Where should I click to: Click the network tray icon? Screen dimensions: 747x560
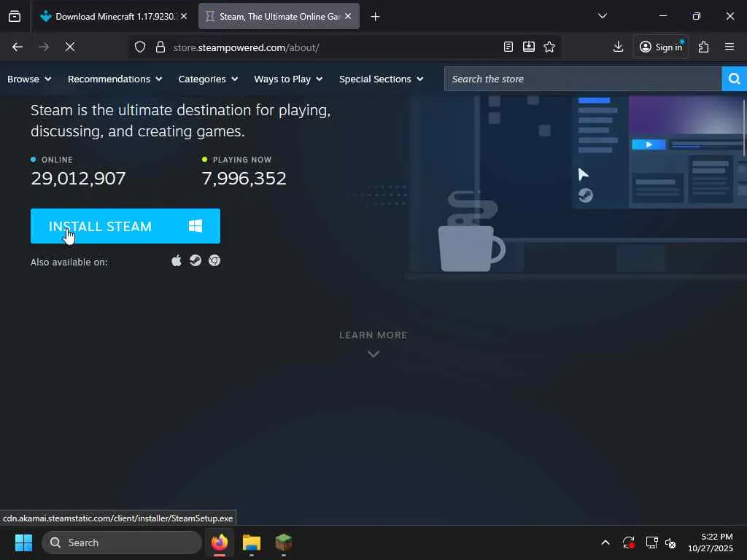(x=651, y=542)
